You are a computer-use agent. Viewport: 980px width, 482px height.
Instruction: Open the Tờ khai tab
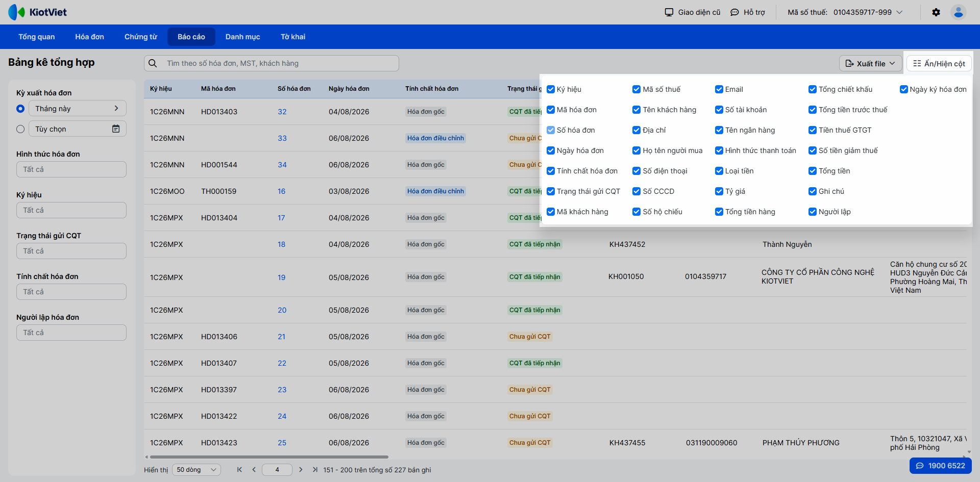(x=293, y=37)
